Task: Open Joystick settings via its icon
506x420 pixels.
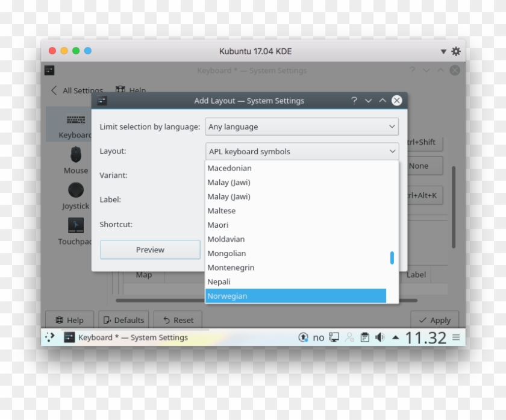Action: [x=75, y=190]
